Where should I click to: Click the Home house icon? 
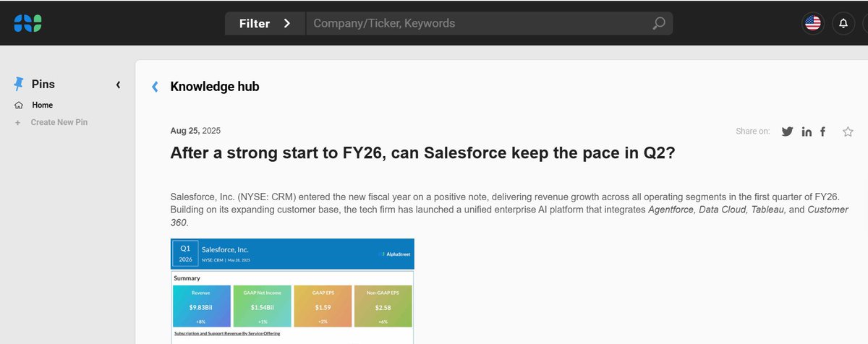pos(18,106)
